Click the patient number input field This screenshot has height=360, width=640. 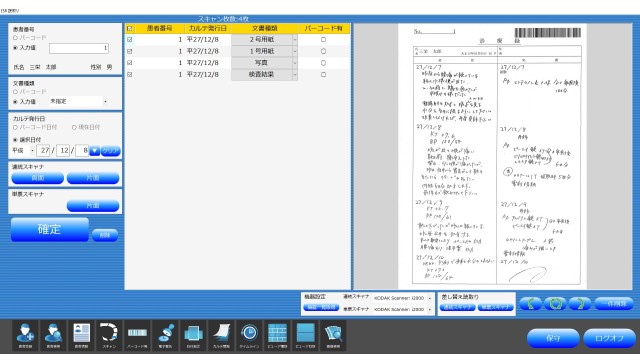pyautogui.click(x=79, y=48)
